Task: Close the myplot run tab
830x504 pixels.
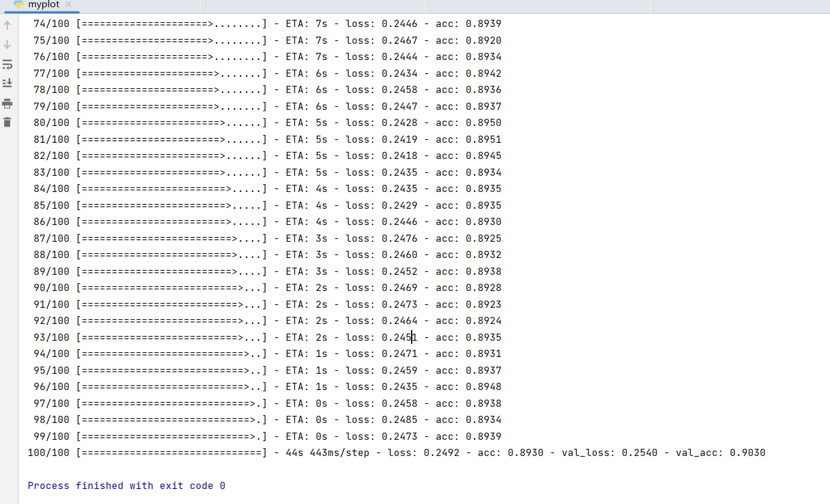Action: click(68, 5)
